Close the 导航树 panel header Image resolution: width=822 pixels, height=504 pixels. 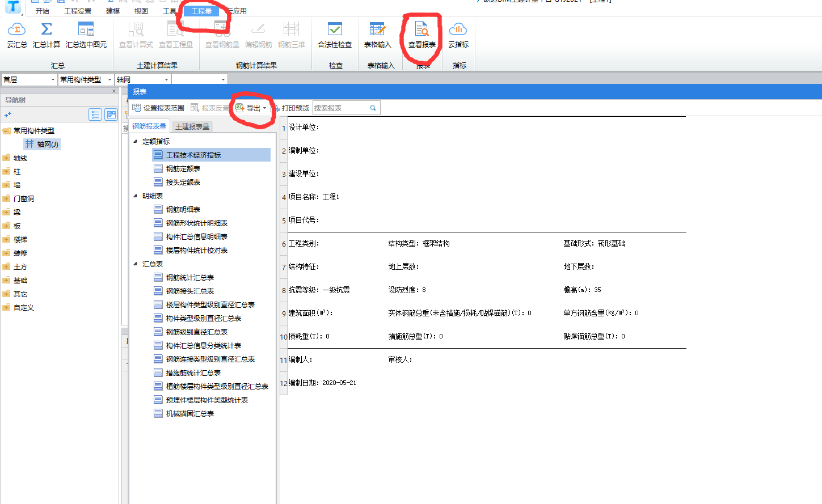coord(114,91)
